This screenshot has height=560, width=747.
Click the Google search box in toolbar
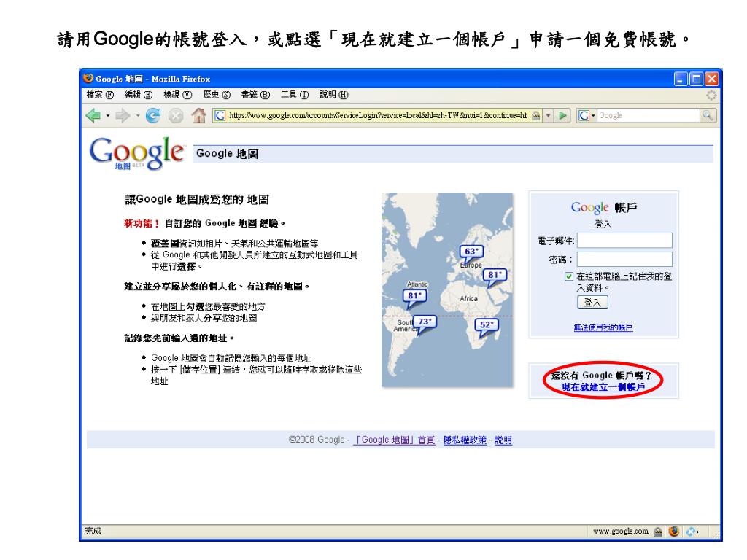point(648,115)
